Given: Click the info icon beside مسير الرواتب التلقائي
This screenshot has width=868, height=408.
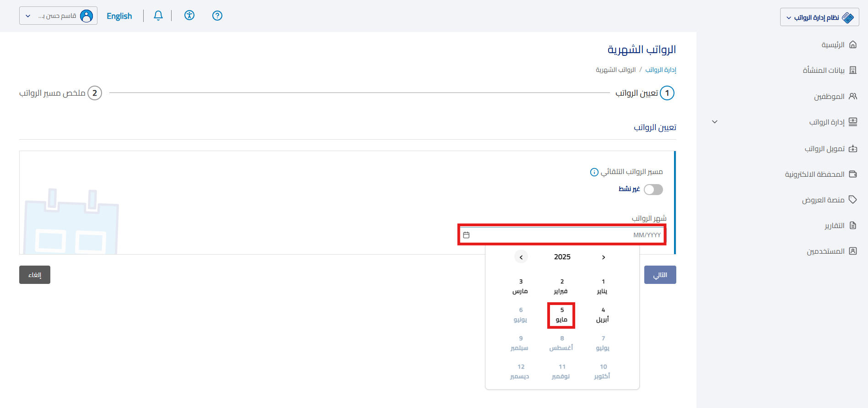Looking at the screenshot, I should pos(594,172).
